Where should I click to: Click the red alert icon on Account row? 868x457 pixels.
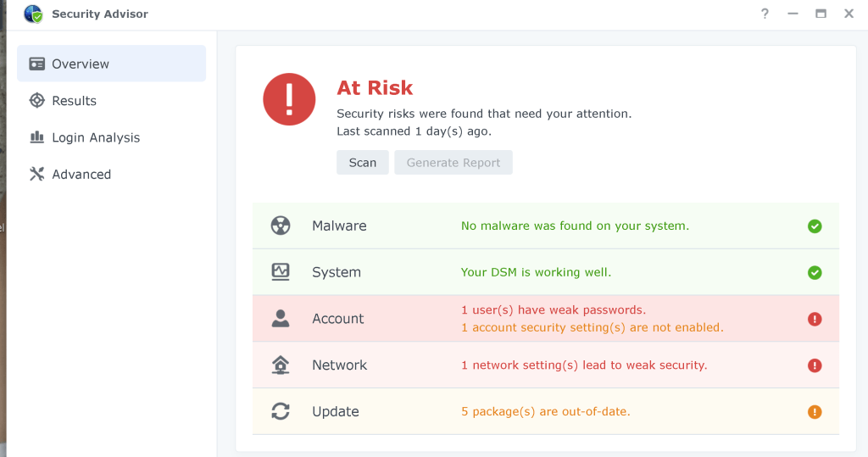pyautogui.click(x=815, y=319)
